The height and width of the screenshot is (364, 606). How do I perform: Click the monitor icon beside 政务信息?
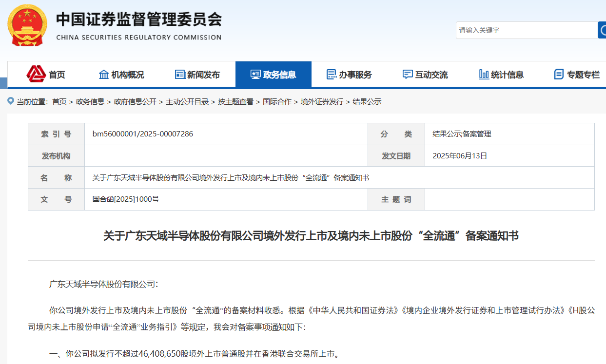(255, 75)
